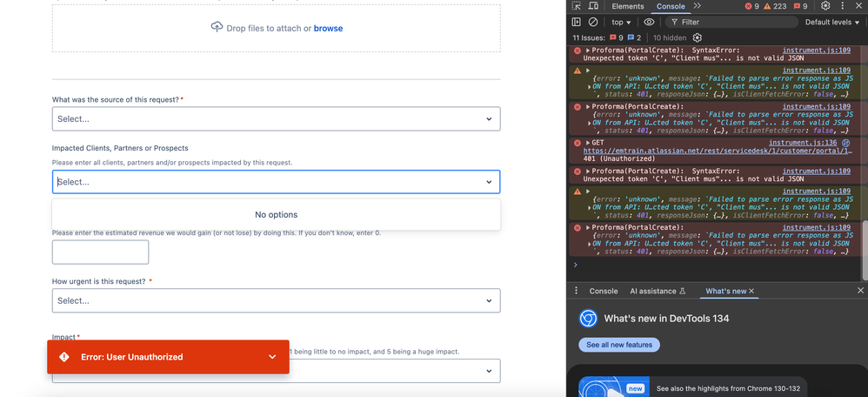The width and height of the screenshot is (868, 397).
Task: Open DevTools settings gear in top bar
Action: tap(825, 6)
